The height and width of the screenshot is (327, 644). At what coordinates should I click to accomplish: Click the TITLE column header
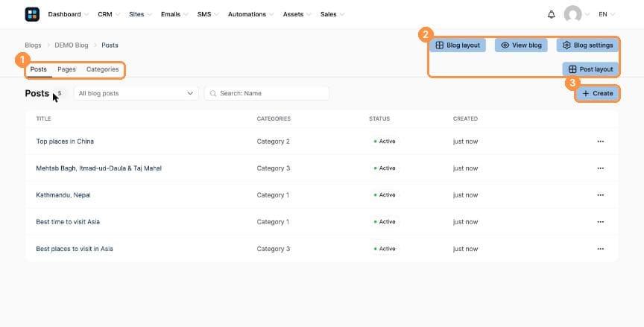(x=43, y=118)
